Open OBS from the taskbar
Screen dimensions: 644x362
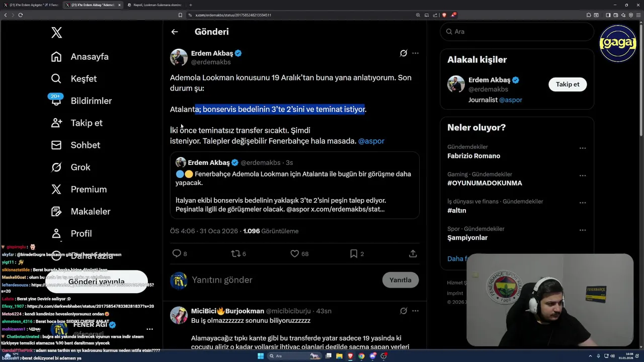(384, 356)
